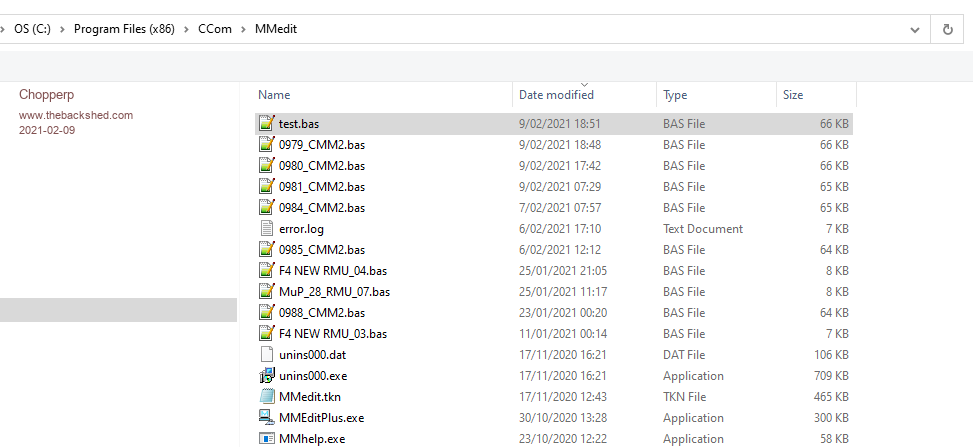
Task: Click the MMhelp.exe application icon
Action: (266, 439)
